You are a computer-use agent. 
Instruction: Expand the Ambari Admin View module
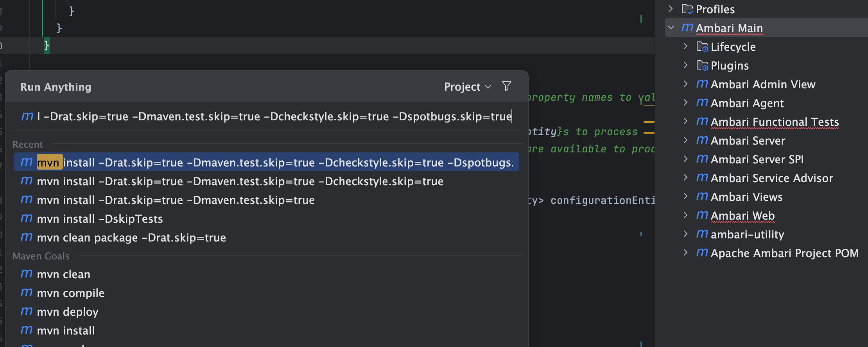pos(685,84)
